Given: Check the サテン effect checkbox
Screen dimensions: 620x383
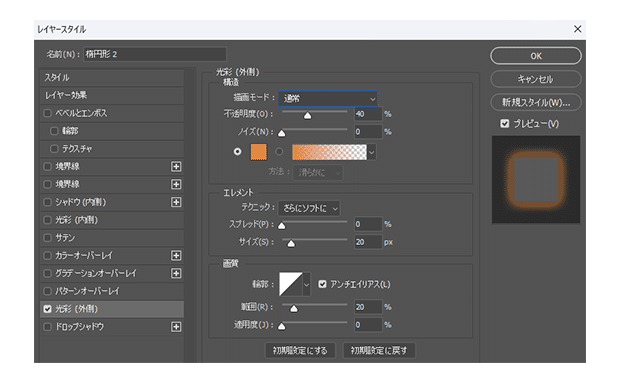Looking at the screenshot, I should (x=47, y=238).
